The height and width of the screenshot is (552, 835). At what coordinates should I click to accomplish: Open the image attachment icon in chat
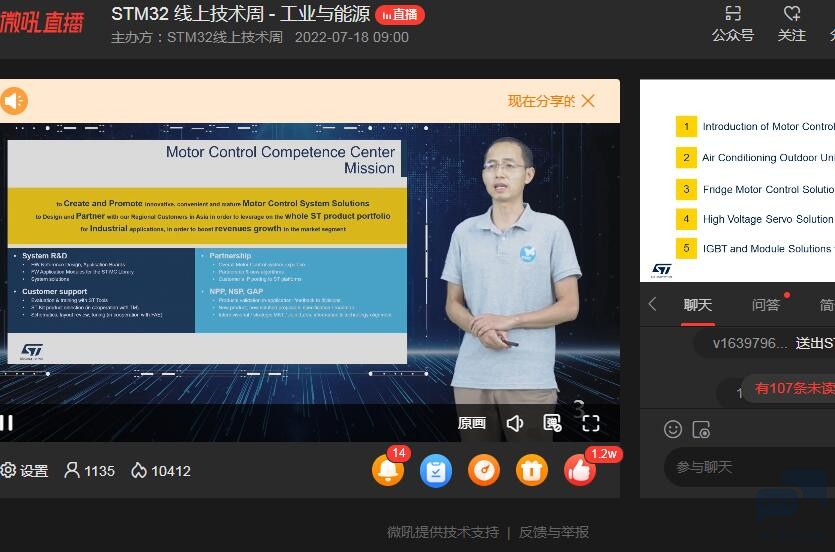pyautogui.click(x=701, y=429)
